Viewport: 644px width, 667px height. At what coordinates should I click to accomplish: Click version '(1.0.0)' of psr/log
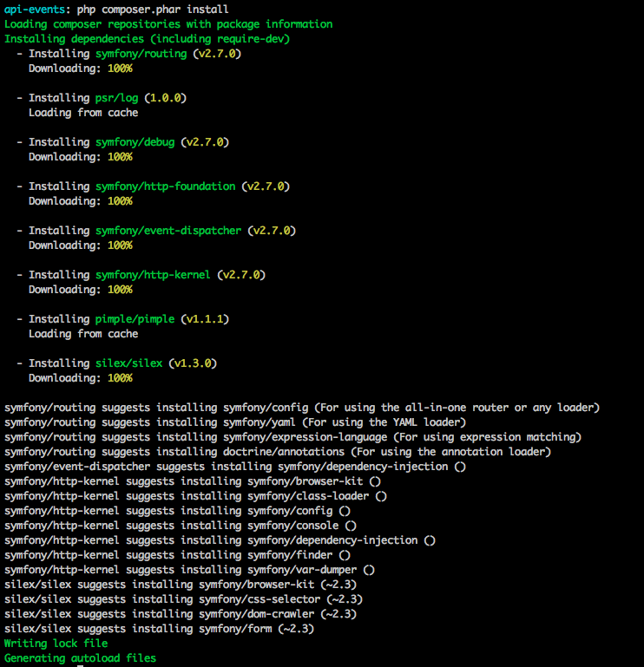(166, 98)
